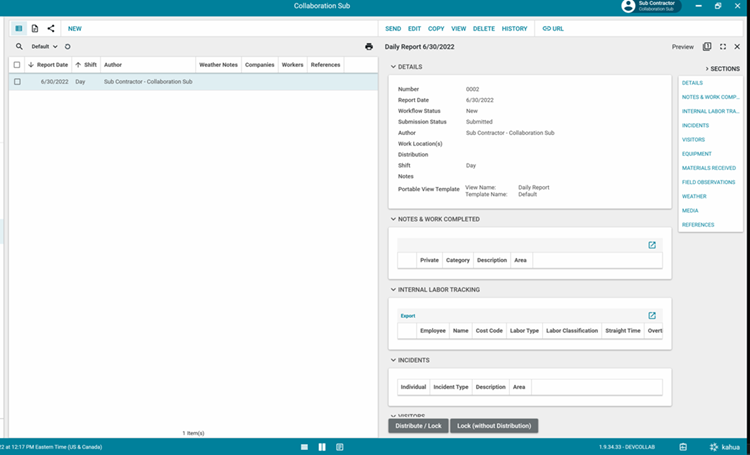
Task: Switch to fullscreen view of the report
Action: tap(722, 46)
